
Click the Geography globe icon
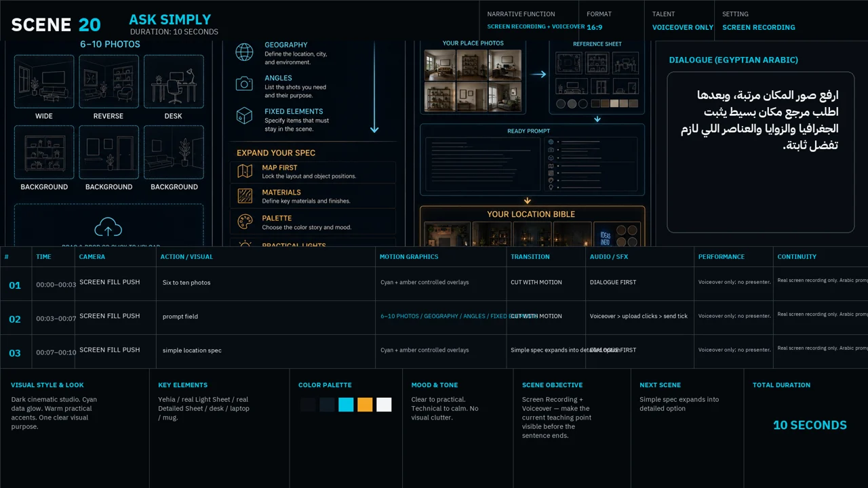point(244,52)
